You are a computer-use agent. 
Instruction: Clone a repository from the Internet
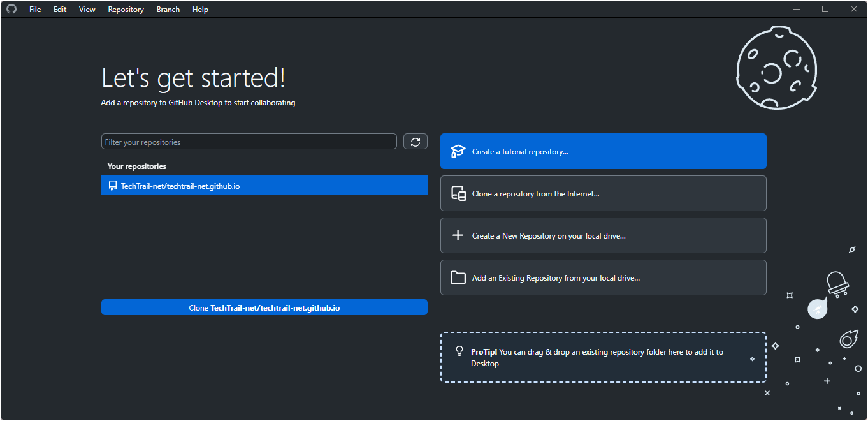click(604, 193)
